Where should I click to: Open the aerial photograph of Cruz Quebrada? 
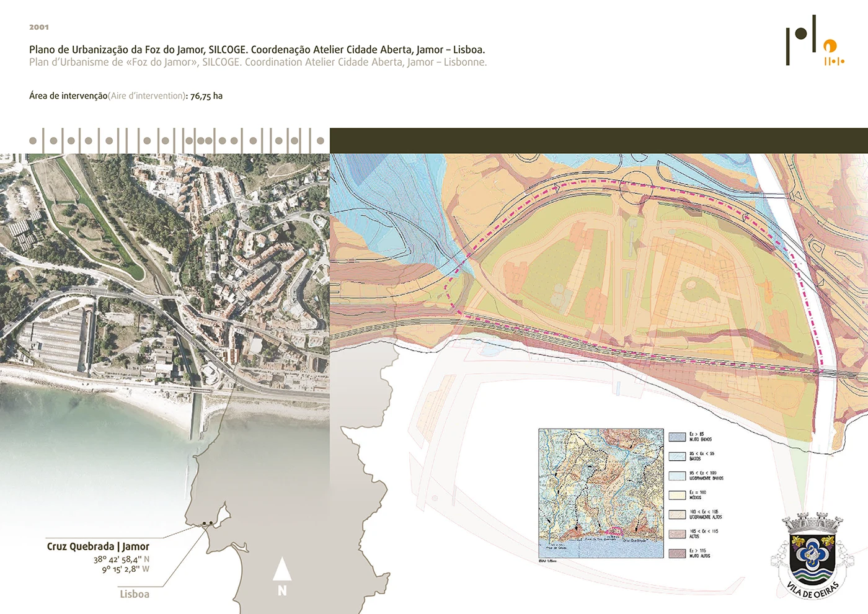point(164,298)
